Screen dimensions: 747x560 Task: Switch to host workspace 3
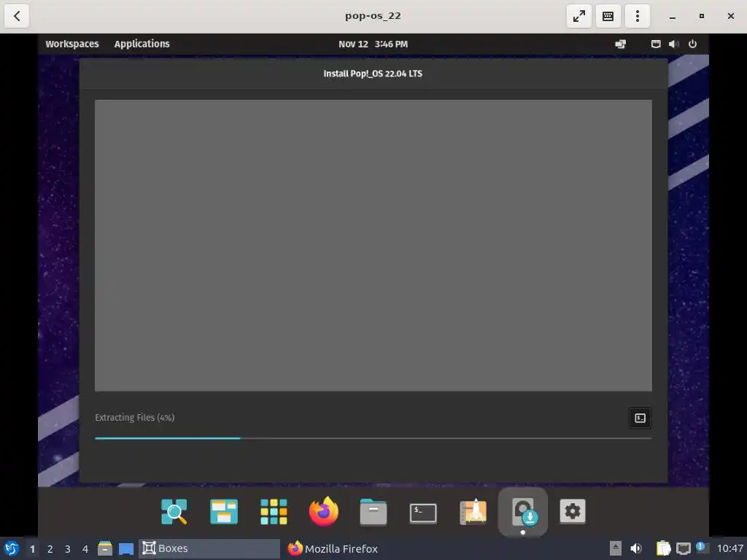[68, 549]
